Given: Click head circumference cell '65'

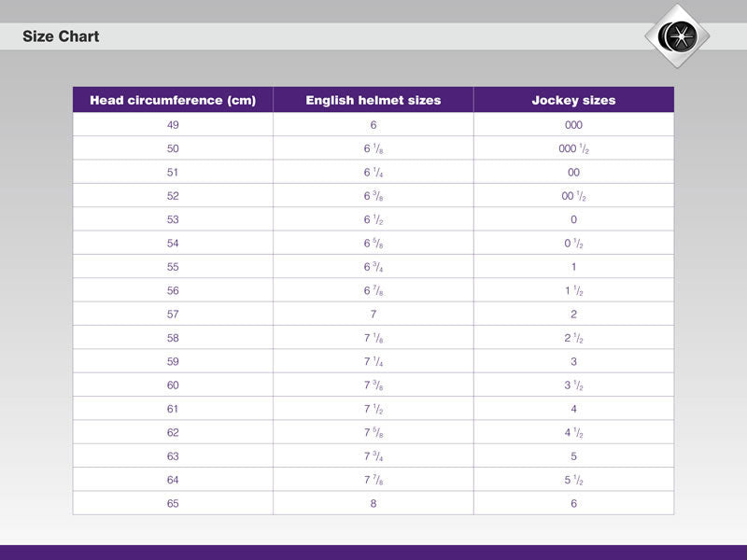Looking at the screenshot, I should coord(173,503).
